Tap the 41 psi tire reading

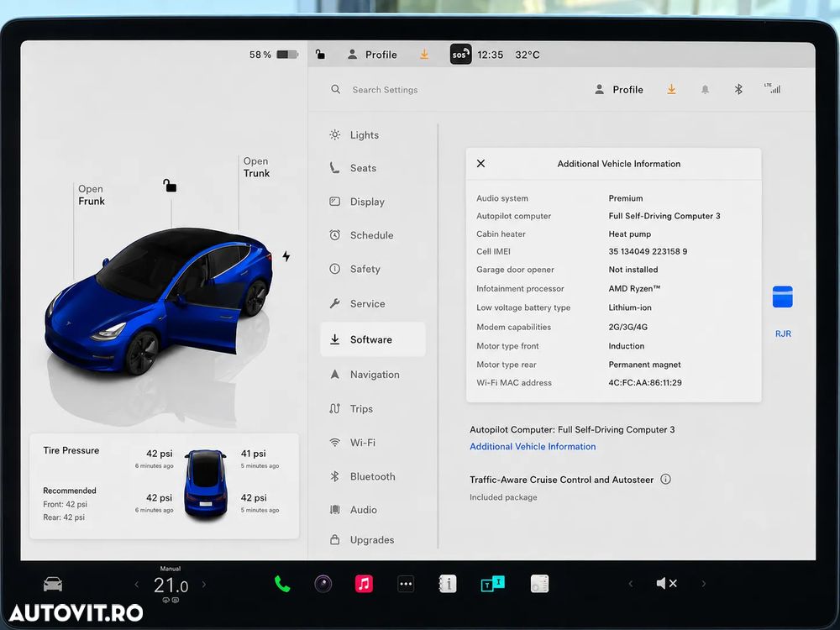pyautogui.click(x=254, y=454)
